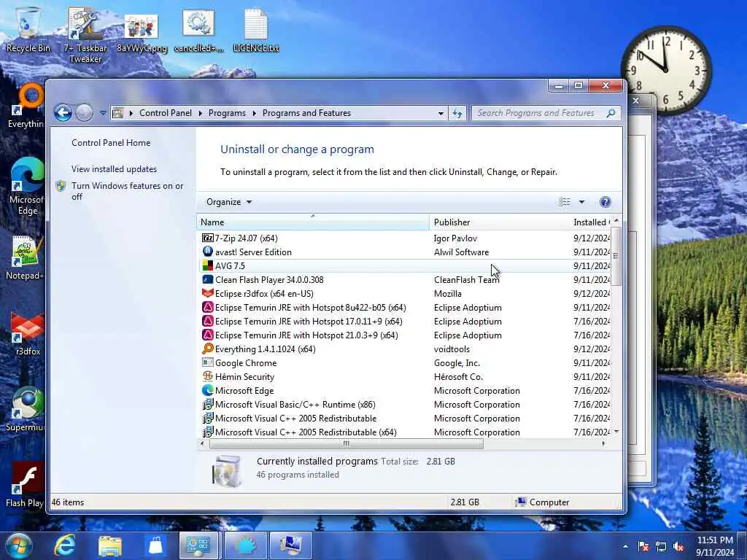Click the taskbar clock and date
Screen dimensions: 747x560
(x=715, y=546)
